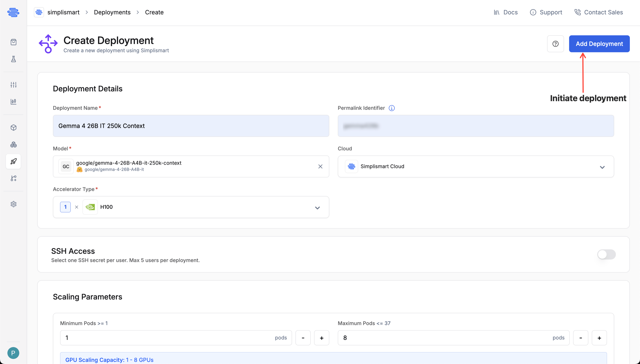Click the GC model avatar badge
Screen dimensions: 640x364
pyautogui.click(x=66, y=166)
